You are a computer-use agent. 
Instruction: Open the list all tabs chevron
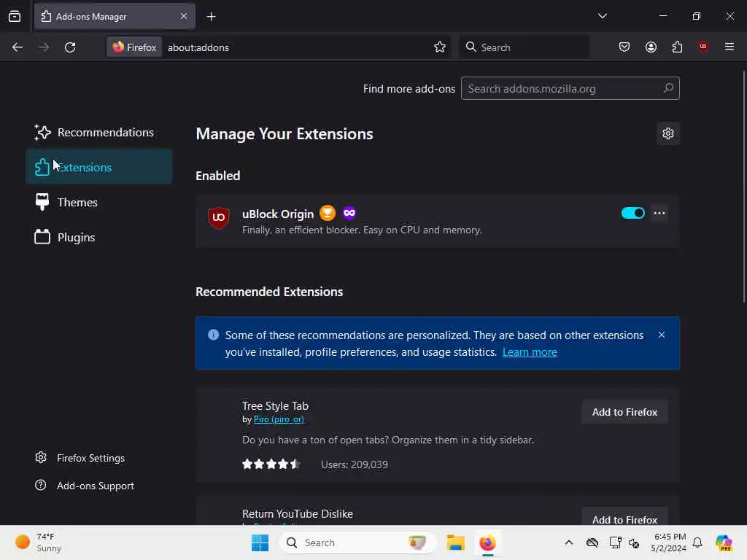tap(602, 16)
